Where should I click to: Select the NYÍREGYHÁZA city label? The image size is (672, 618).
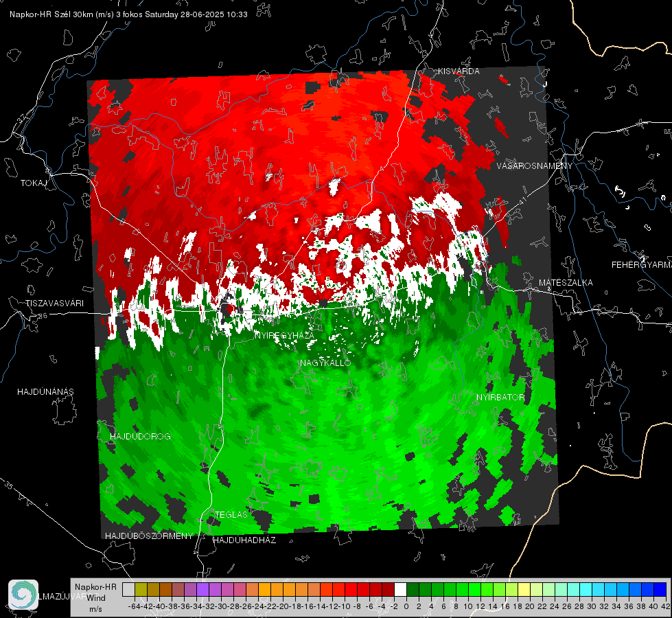285,335
